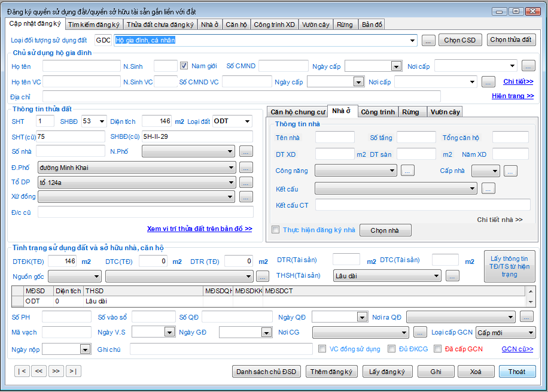Screen dimensions: 548x392
Task: Click ellipsis button next to Nơi ra QĐ
Action: point(526,317)
